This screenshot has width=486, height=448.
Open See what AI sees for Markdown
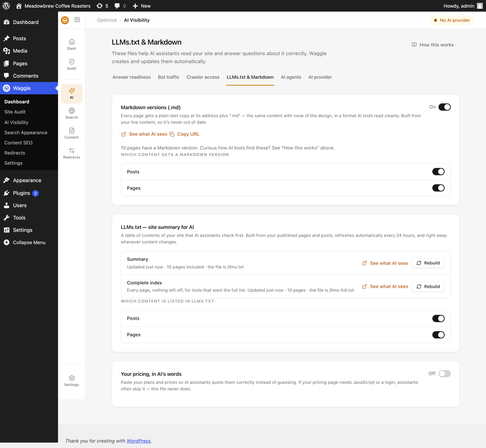point(144,134)
